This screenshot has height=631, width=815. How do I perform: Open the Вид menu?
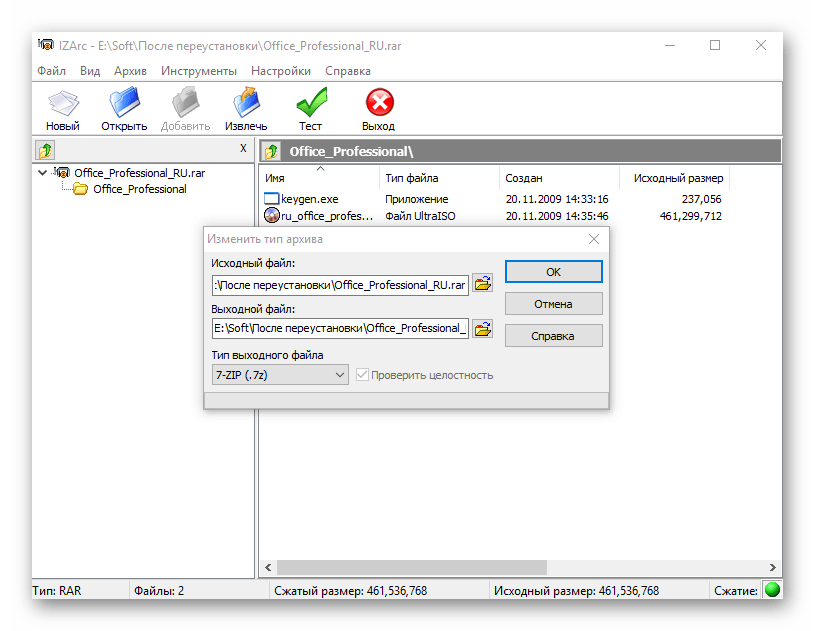pyautogui.click(x=90, y=71)
